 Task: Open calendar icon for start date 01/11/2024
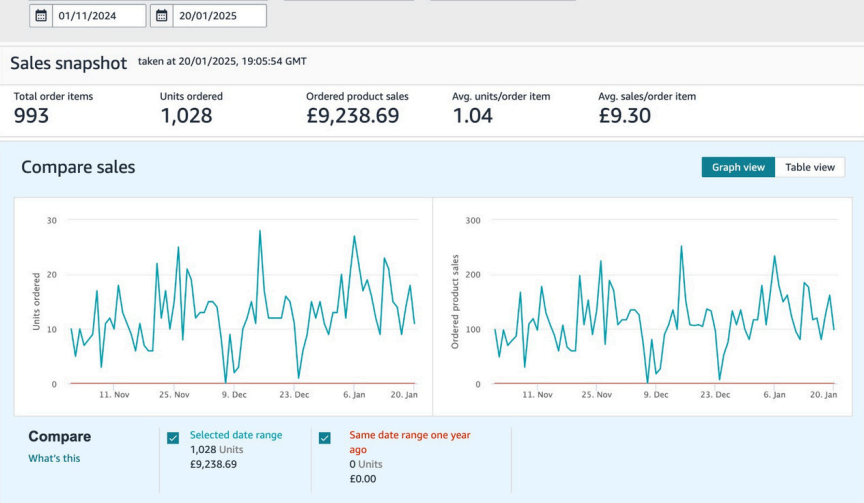pyautogui.click(x=41, y=16)
